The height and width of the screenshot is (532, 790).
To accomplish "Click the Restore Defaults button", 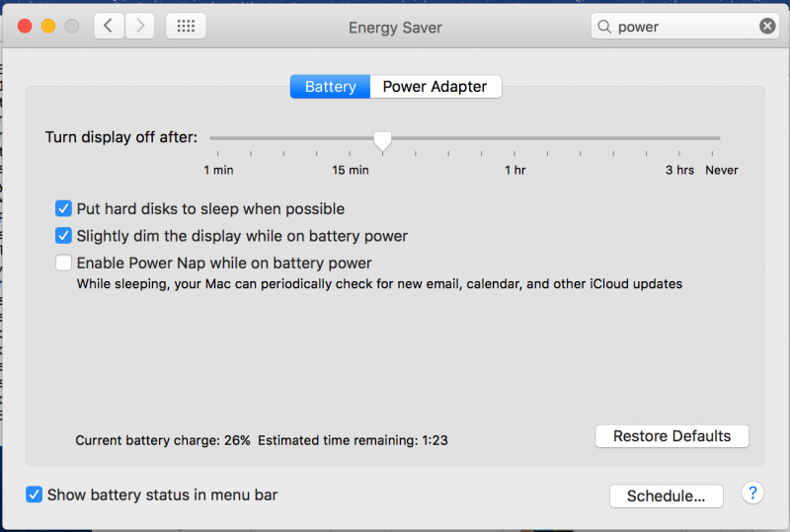I will (x=671, y=436).
